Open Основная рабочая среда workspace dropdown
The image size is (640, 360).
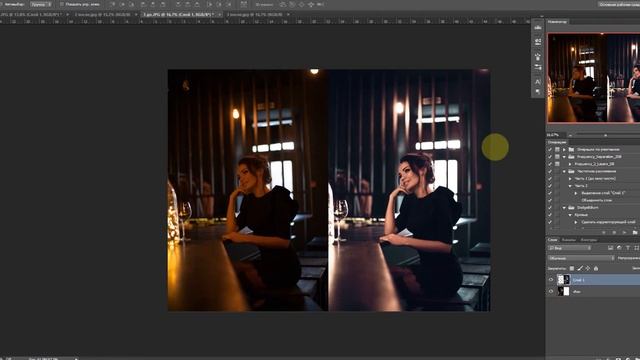[619, 4]
